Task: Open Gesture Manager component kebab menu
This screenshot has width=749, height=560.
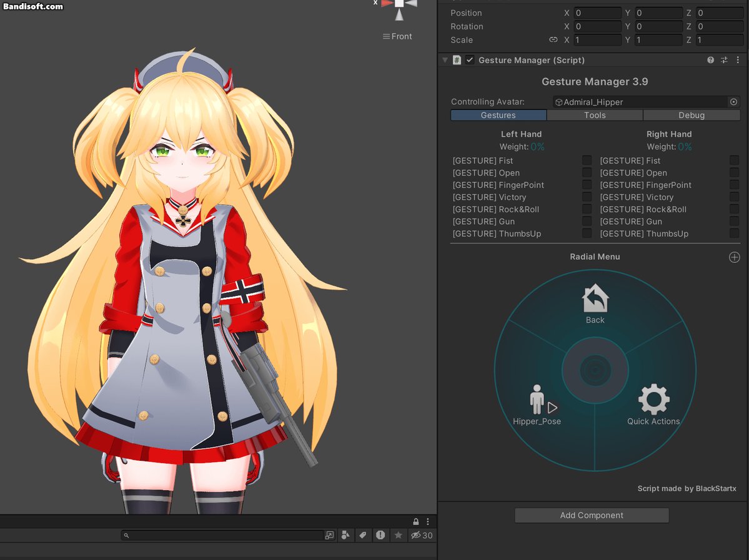Action: pyautogui.click(x=738, y=60)
